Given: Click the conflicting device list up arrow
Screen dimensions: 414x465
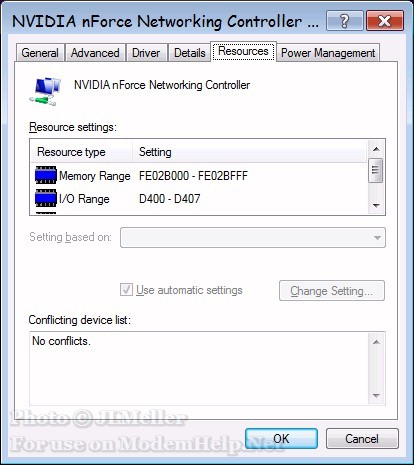Looking at the screenshot, I should pyautogui.click(x=376, y=342).
